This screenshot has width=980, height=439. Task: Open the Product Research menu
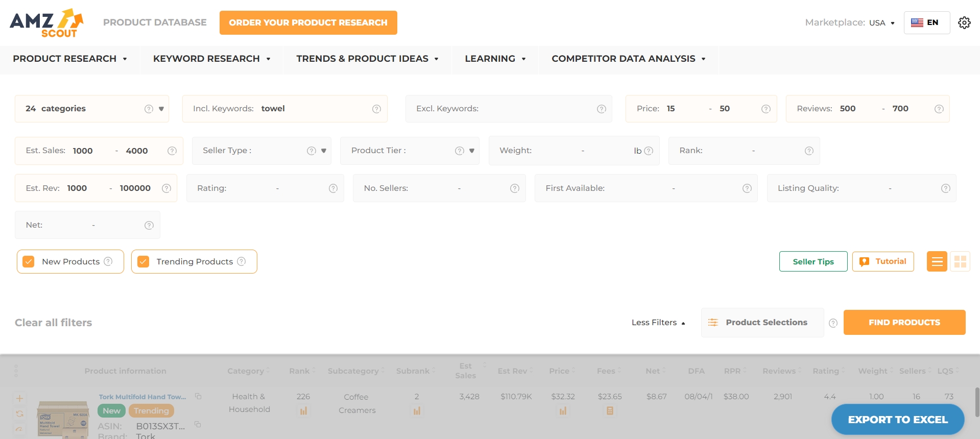[x=70, y=59]
